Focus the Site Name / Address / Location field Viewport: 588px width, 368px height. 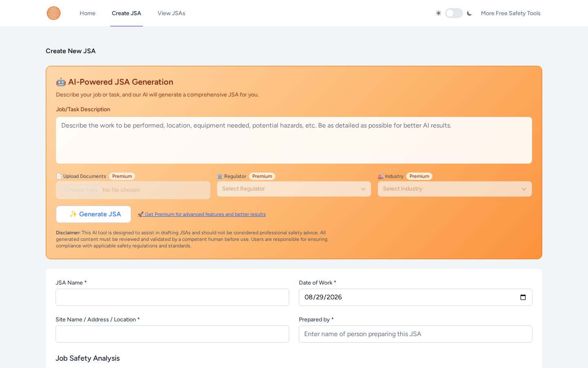(x=172, y=334)
